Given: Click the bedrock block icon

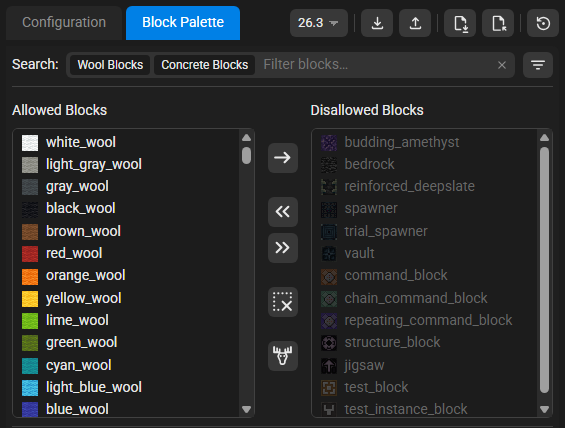Looking at the screenshot, I should (329, 165).
